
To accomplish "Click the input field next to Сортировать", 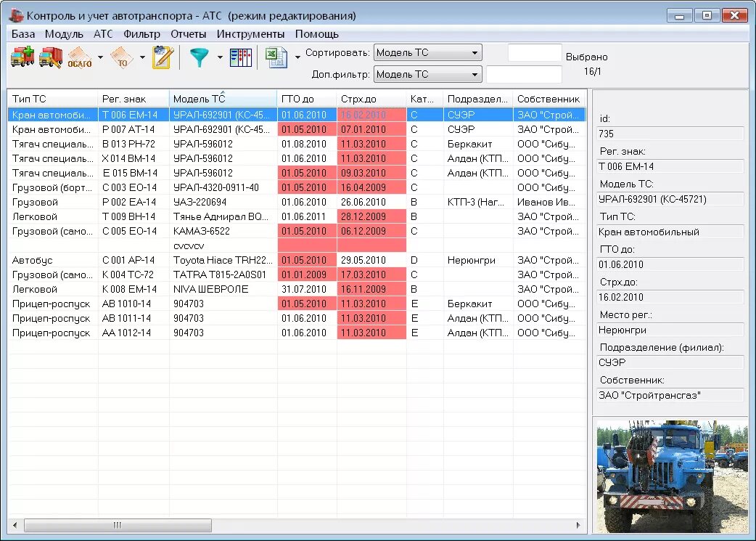I will click(535, 52).
